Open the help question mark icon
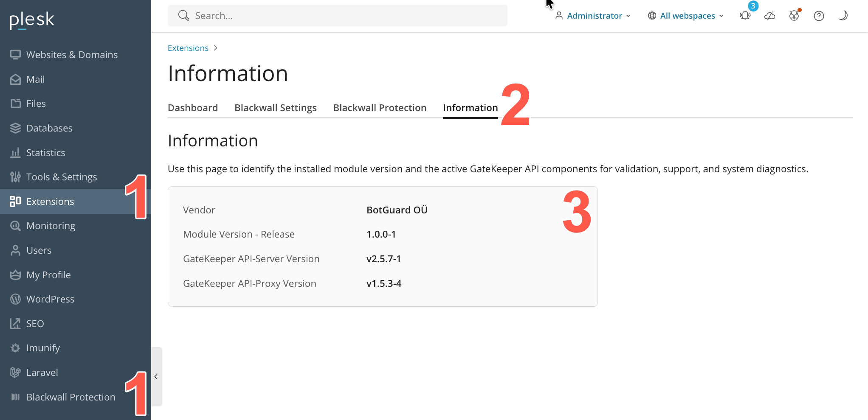Image resolution: width=868 pixels, height=420 pixels. (818, 16)
